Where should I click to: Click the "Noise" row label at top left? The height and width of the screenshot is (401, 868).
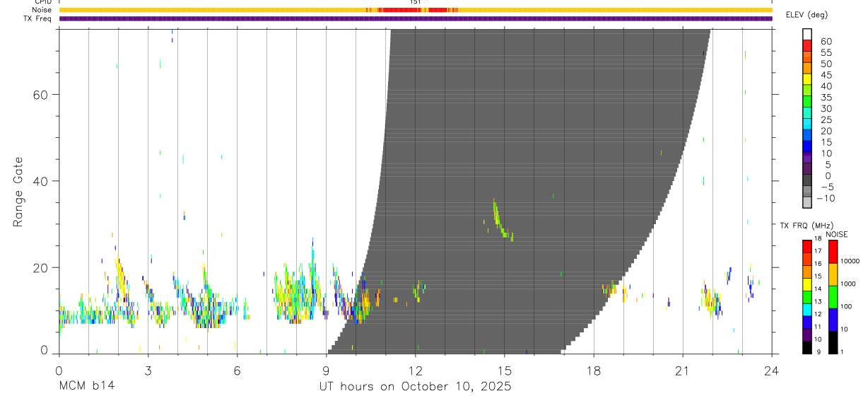[x=42, y=10]
